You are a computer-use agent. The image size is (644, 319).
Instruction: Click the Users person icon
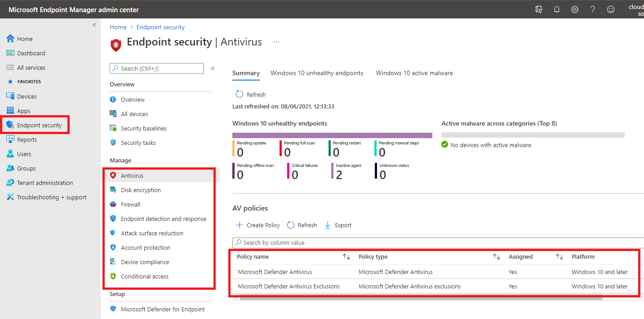[x=10, y=154]
